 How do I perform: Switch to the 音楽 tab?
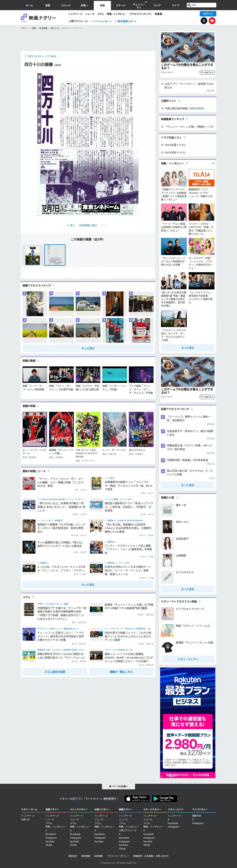click(48, 5)
